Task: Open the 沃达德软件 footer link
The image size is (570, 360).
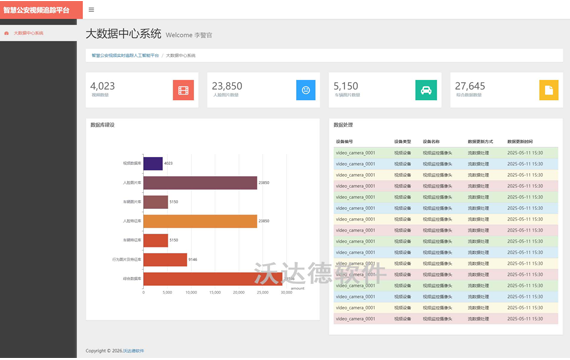Action: tap(133, 351)
